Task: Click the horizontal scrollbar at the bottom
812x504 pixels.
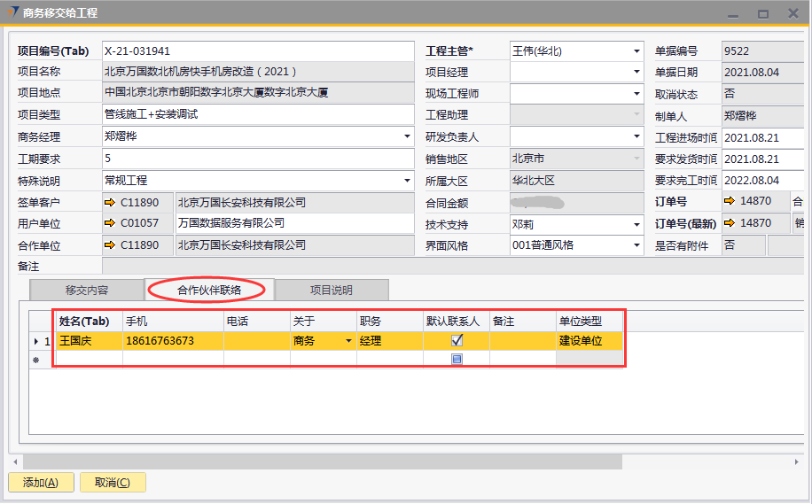Action: tap(355, 461)
